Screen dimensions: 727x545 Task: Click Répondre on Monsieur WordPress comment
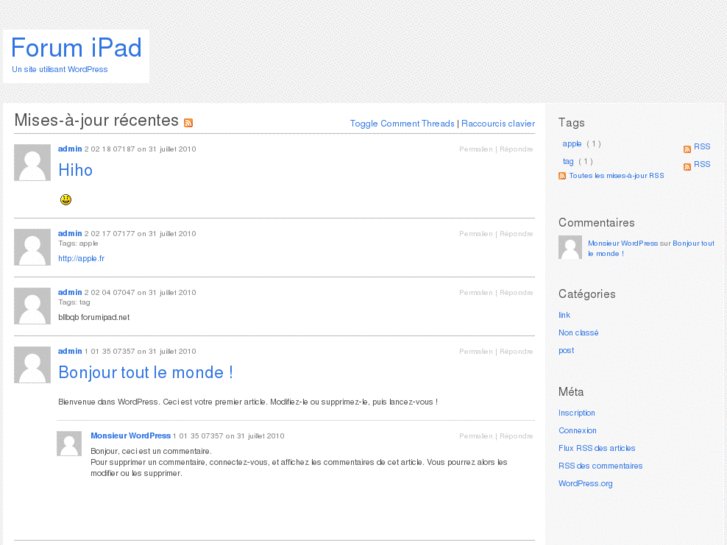click(516, 436)
